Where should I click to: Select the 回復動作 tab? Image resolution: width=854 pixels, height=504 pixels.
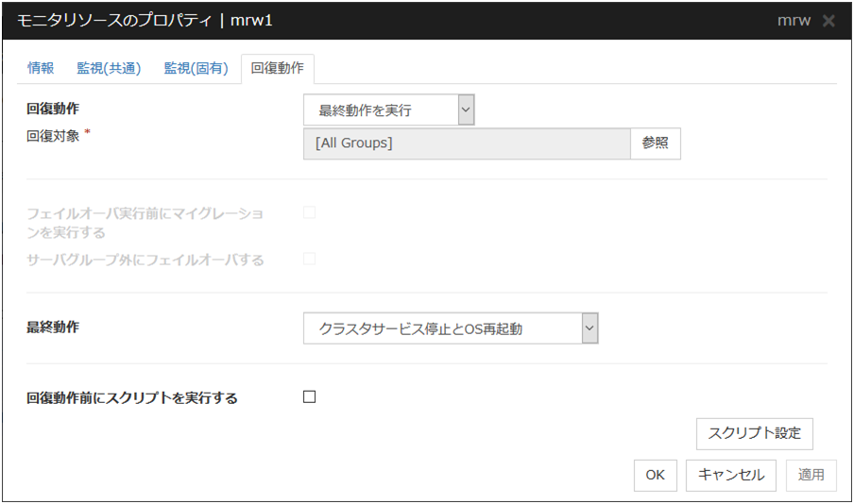pos(278,69)
